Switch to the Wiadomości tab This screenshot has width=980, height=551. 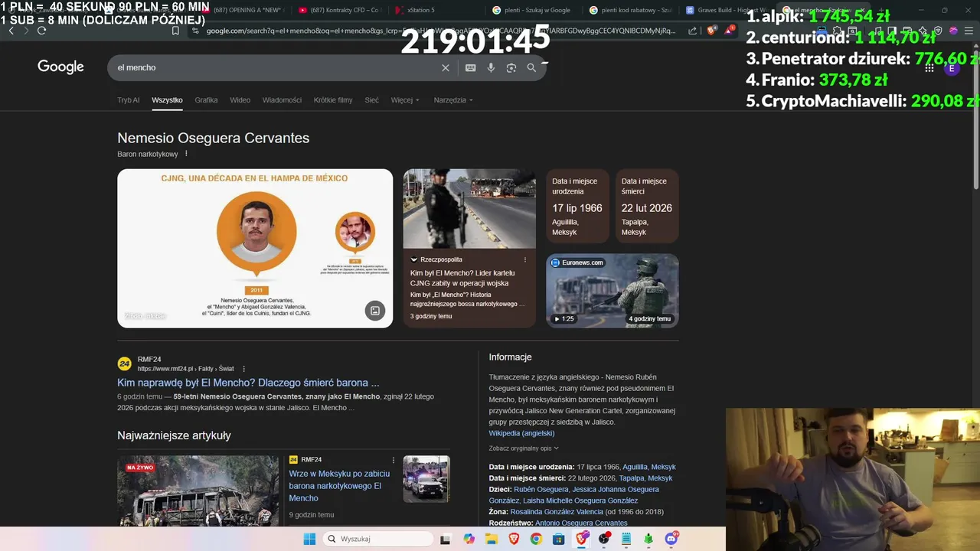point(282,100)
